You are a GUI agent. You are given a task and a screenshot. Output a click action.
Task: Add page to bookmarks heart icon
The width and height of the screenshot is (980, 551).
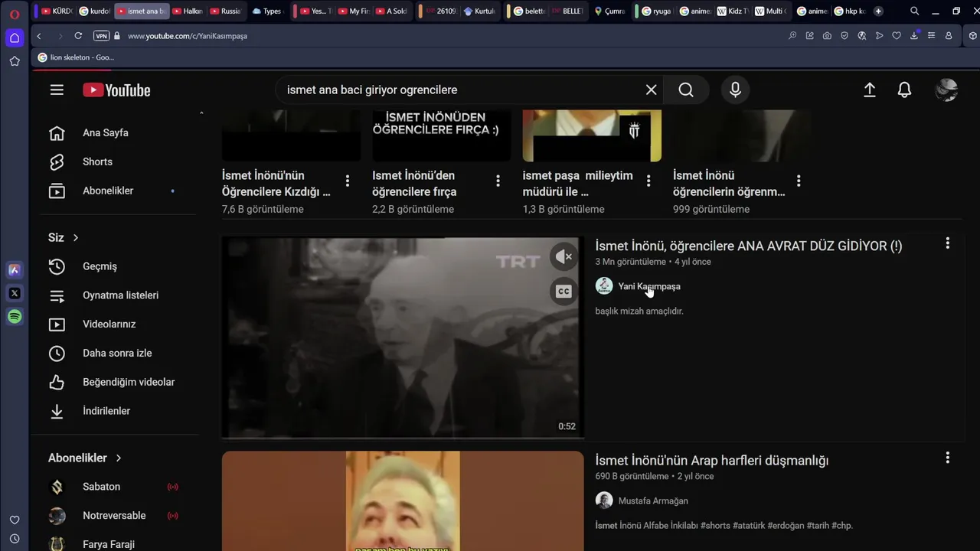(897, 36)
